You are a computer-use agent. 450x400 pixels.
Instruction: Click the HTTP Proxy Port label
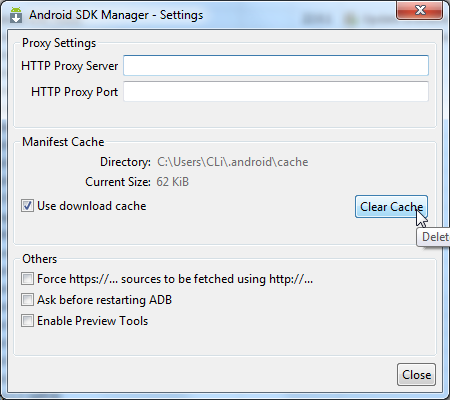point(74,92)
